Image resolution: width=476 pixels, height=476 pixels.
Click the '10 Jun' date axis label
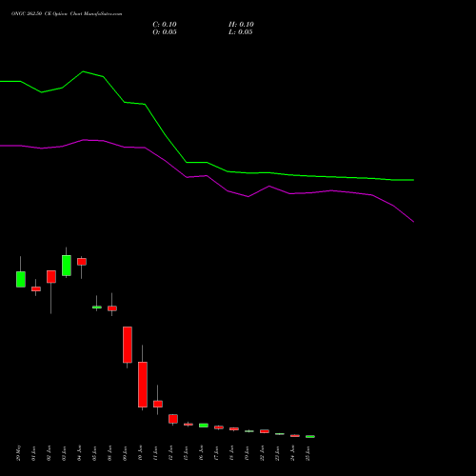click(140, 453)
